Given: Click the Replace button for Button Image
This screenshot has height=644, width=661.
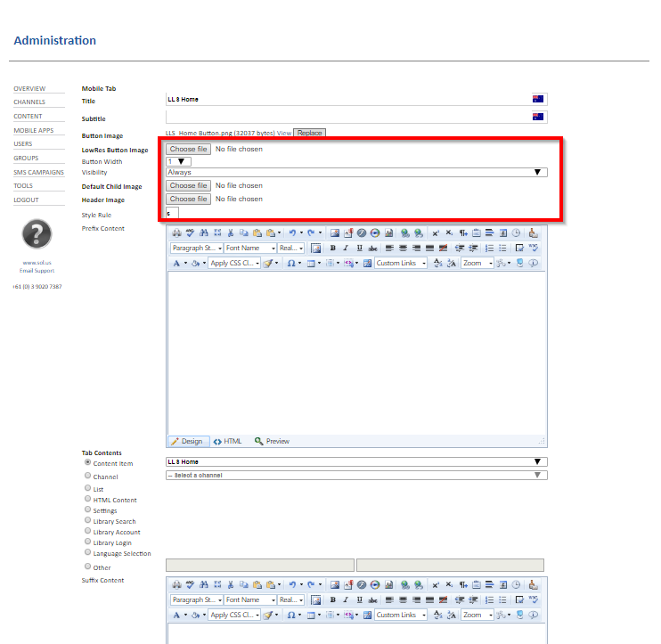Looking at the screenshot, I should pyautogui.click(x=309, y=133).
